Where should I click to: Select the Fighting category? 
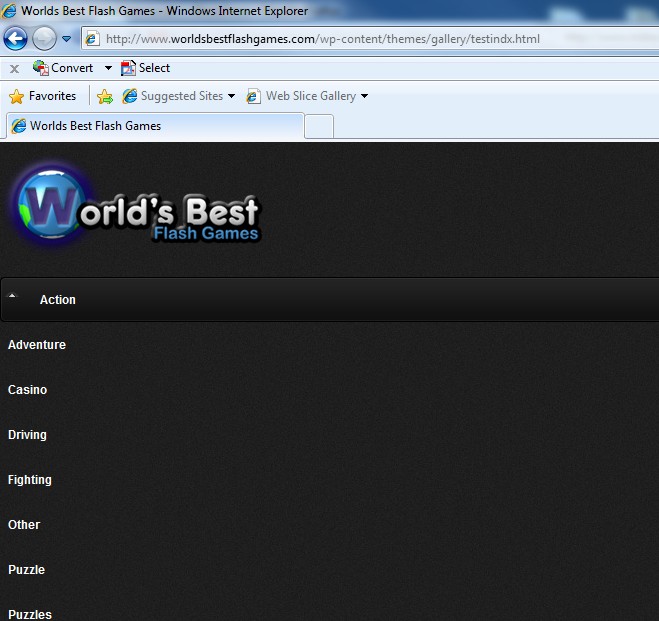(x=30, y=480)
